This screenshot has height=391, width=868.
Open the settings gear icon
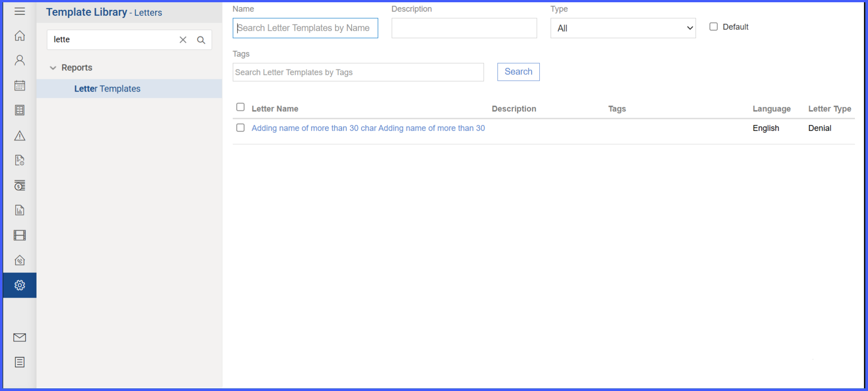click(x=19, y=285)
